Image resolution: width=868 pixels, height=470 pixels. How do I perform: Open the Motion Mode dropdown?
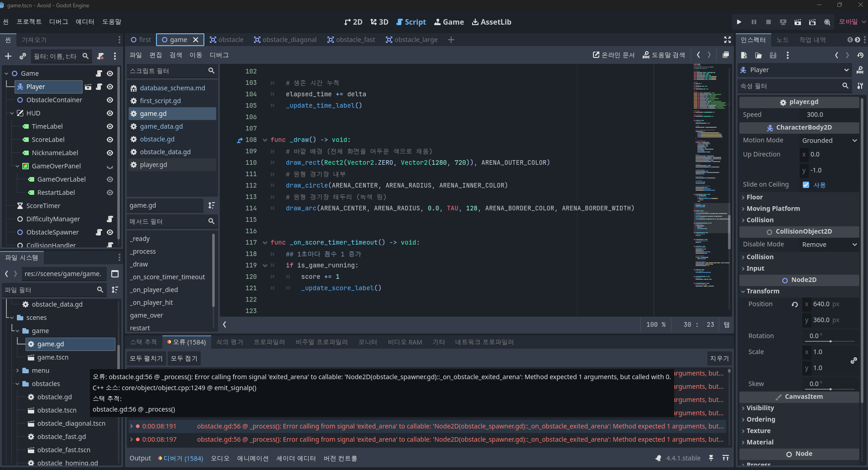[x=829, y=140]
